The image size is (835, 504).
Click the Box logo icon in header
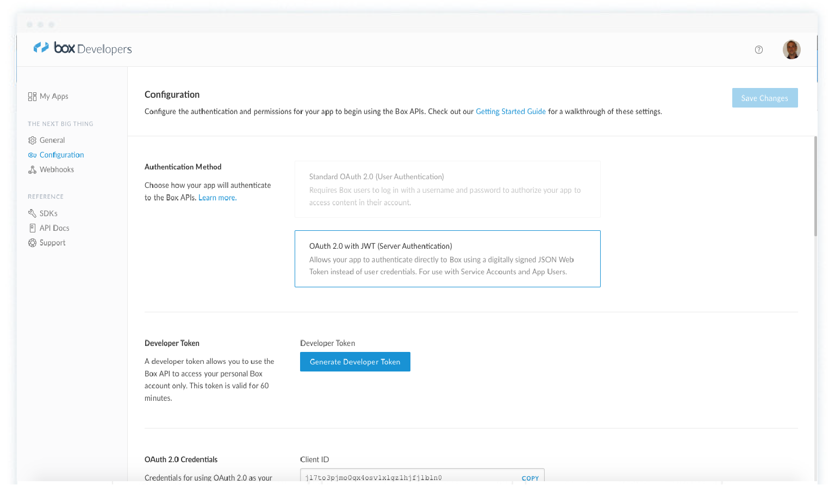point(41,48)
